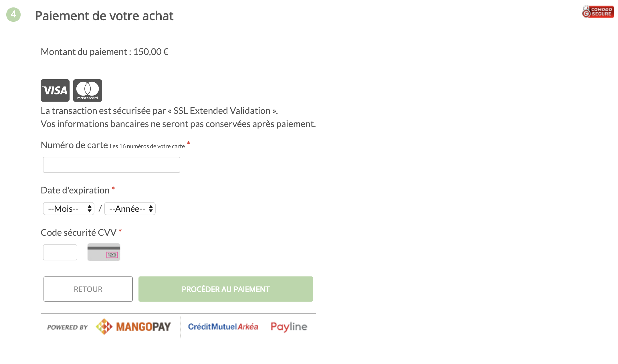Focus the card number input field
This screenshot has width=618, height=364.
[x=112, y=165]
